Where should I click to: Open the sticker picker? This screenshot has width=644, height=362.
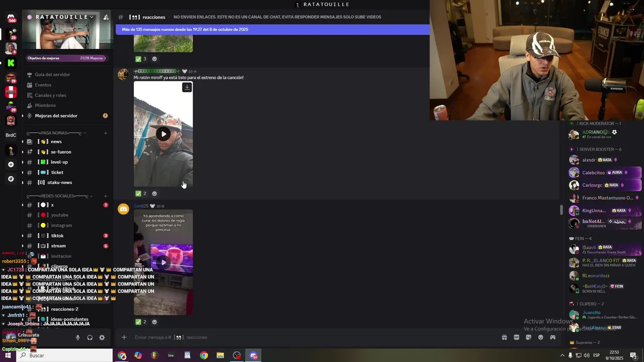point(528,337)
